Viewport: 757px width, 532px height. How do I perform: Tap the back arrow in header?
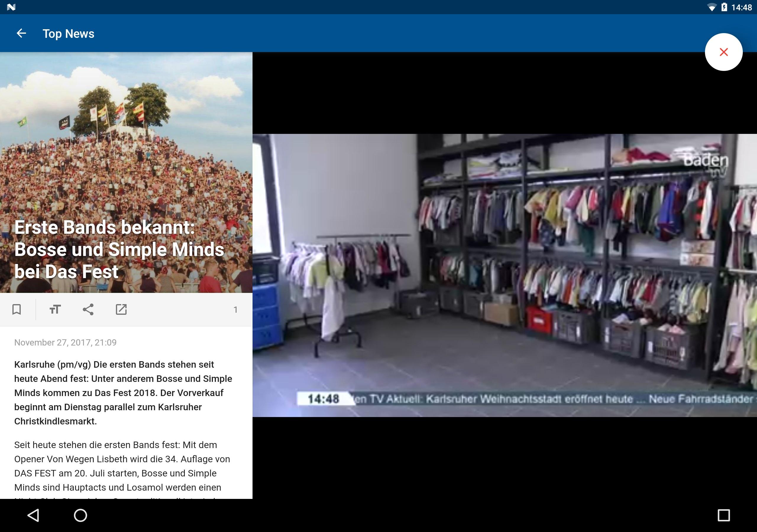[21, 33]
